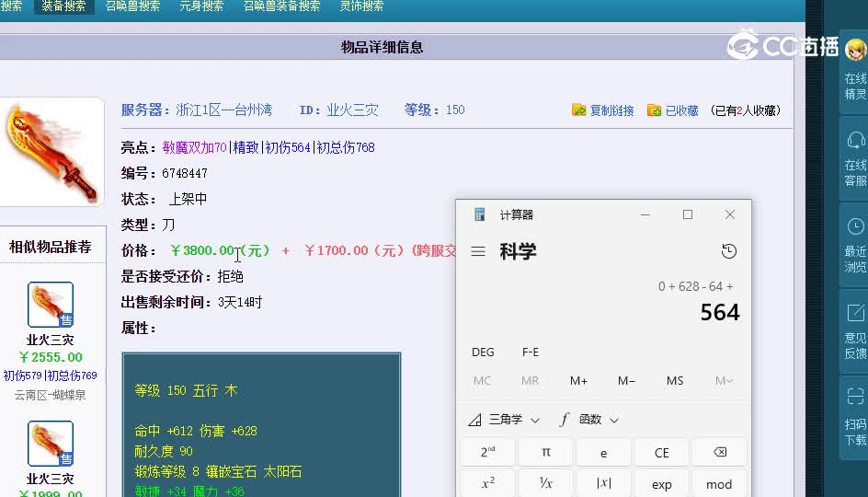Toggle DEG angle unit
This screenshot has width=868, height=497.
[x=483, y=353]
